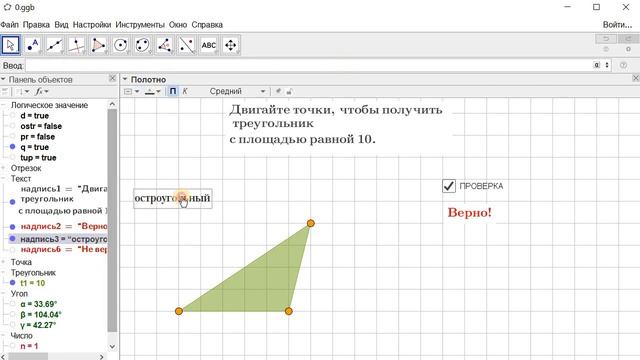The width and height of the screenshot is (640, 360).
Task: Show angle α = 33.69° via its circle
Action: click(13, 304)
